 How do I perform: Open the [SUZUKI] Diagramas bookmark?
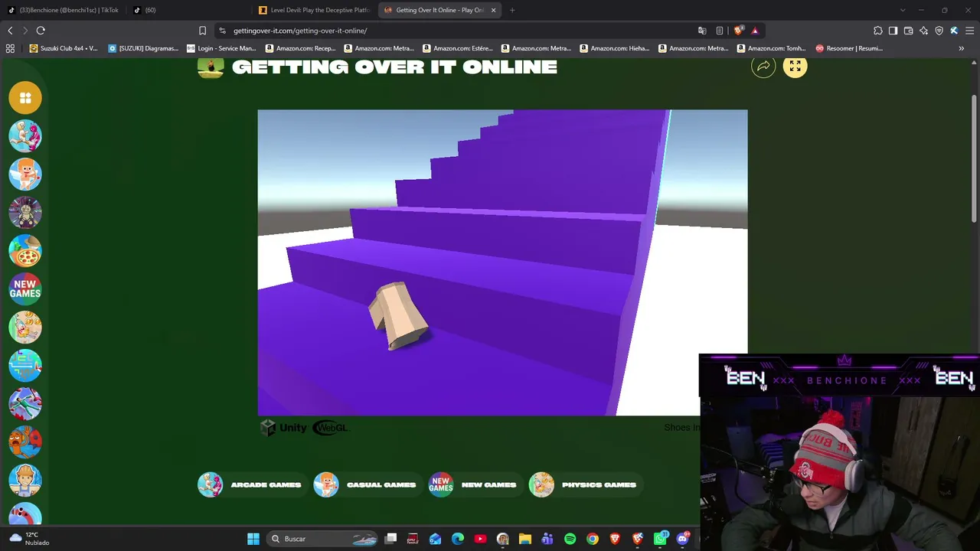tap(143, 48)
